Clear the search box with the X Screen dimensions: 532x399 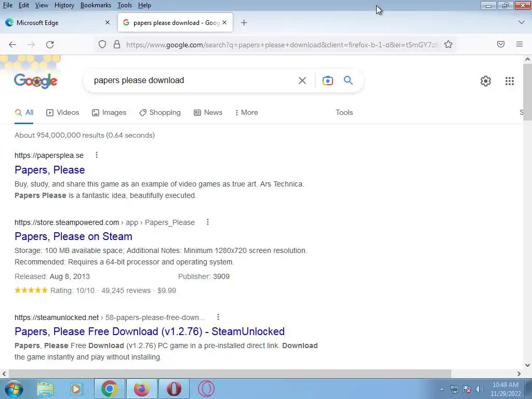click(x=302, y=81)
